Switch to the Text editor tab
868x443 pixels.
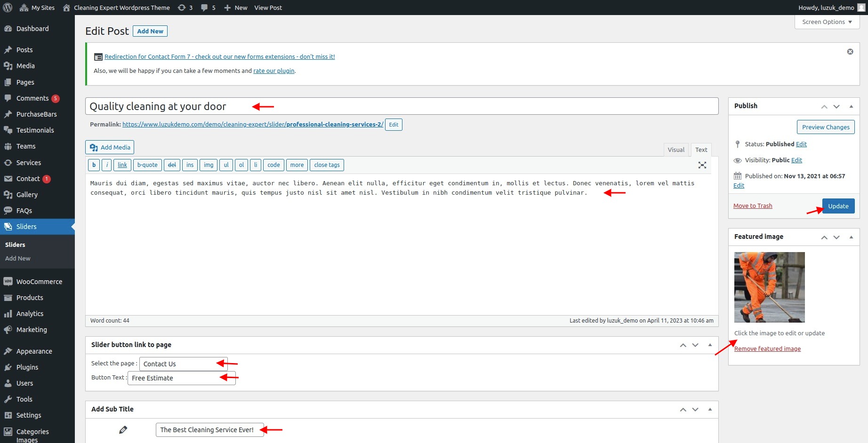click(701, 150)
